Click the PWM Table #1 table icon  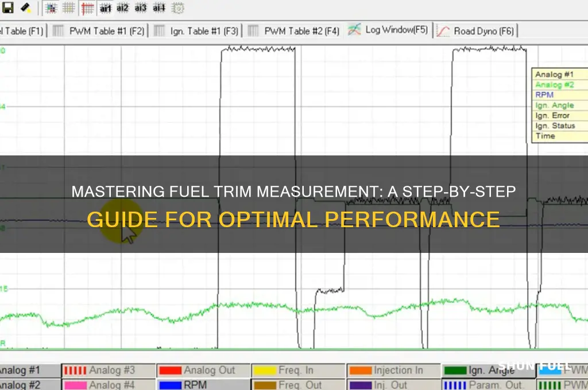tap(58, 31)
